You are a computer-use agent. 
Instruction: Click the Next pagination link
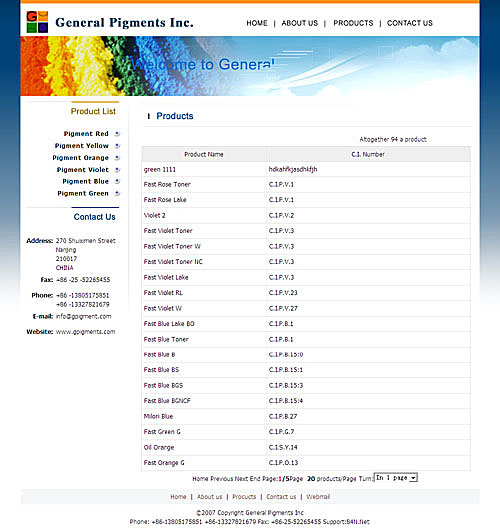[x=241, y=479]
